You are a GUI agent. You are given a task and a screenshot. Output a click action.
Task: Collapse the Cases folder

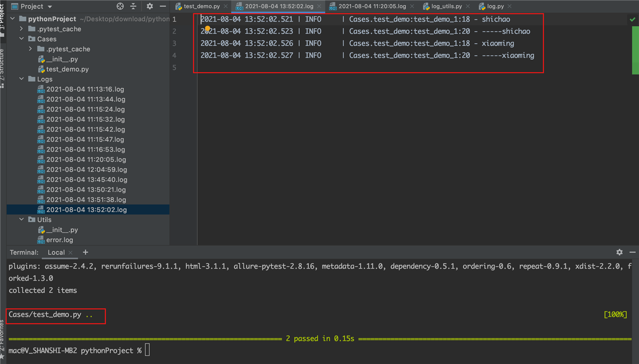[22, 39]
